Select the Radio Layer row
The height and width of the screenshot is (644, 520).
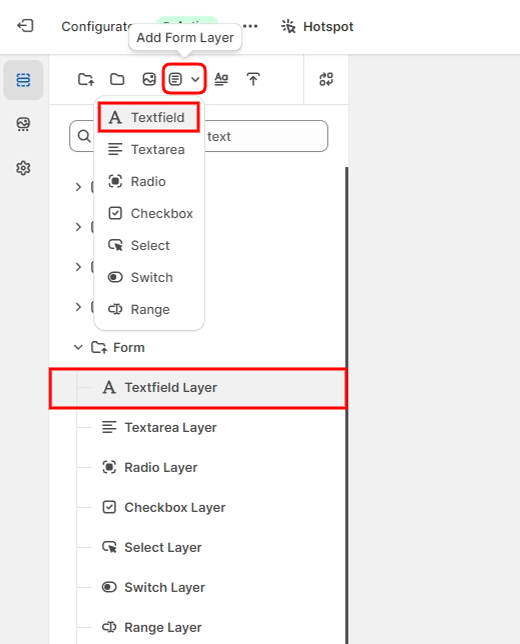pos(197,467)
